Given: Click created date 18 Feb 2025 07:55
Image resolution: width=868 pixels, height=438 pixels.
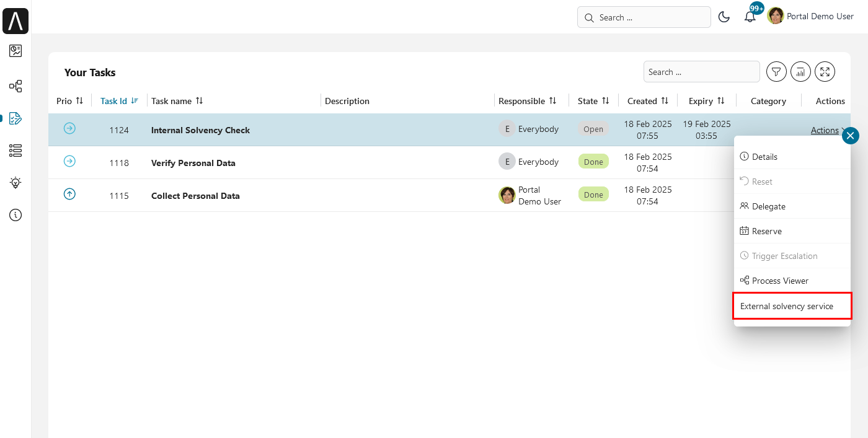Looking at the screenshot, I should (648, 129).
